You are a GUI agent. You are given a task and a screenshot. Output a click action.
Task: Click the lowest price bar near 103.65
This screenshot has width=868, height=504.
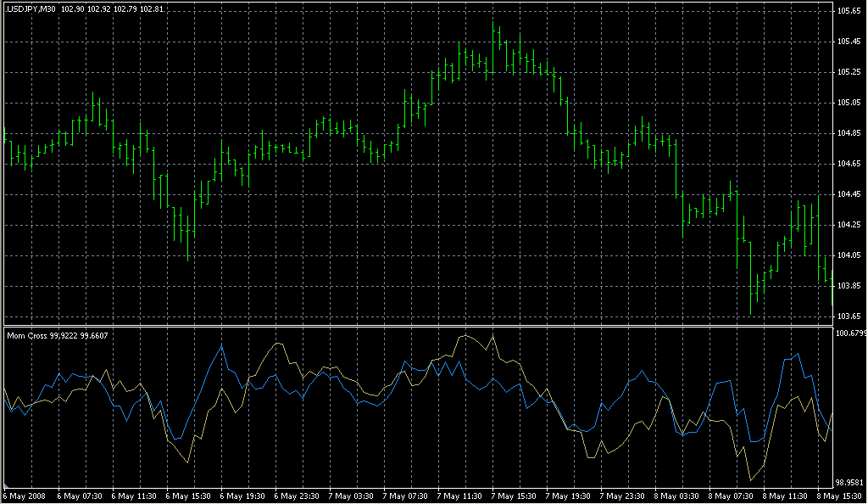point(753,304)
